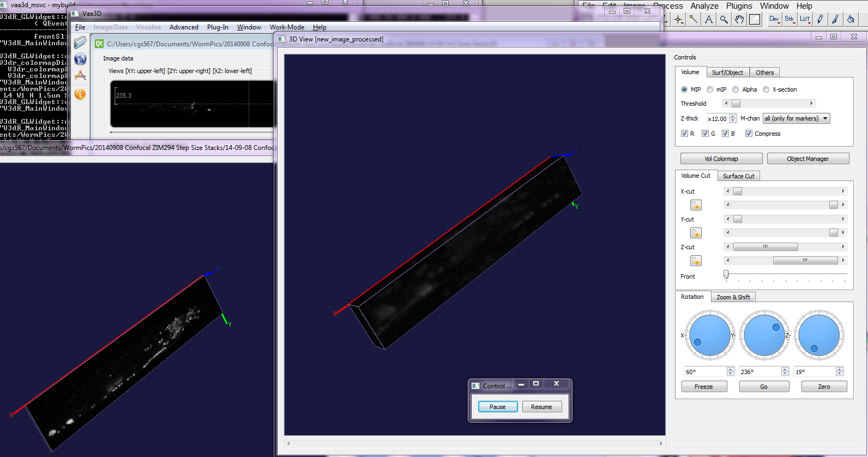Click the globe icon in Vaa3D sidebar

point(80,59)
